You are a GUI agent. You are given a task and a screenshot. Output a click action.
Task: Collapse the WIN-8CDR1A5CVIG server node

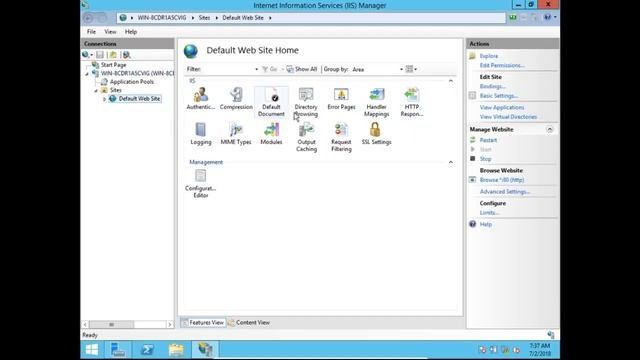[x=87, y=74]
